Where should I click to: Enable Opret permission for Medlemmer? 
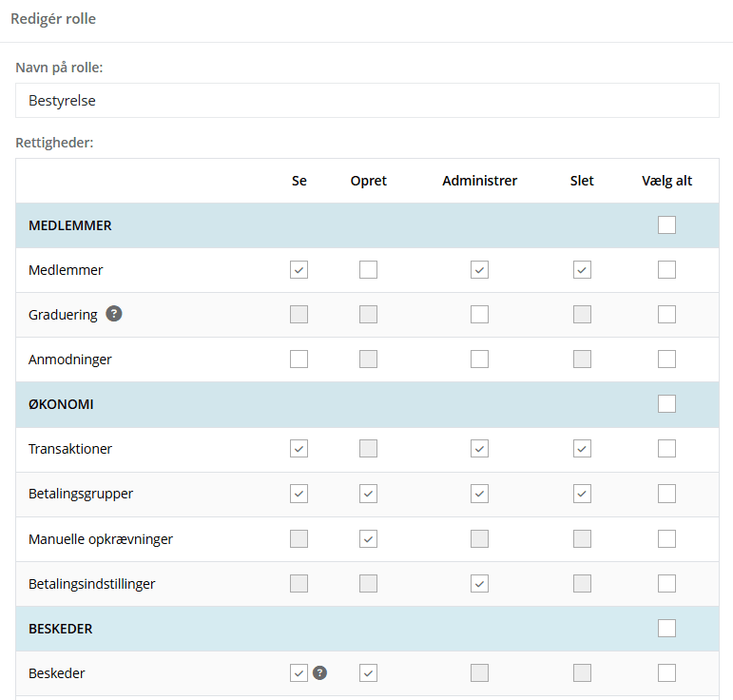click(368, 270)
